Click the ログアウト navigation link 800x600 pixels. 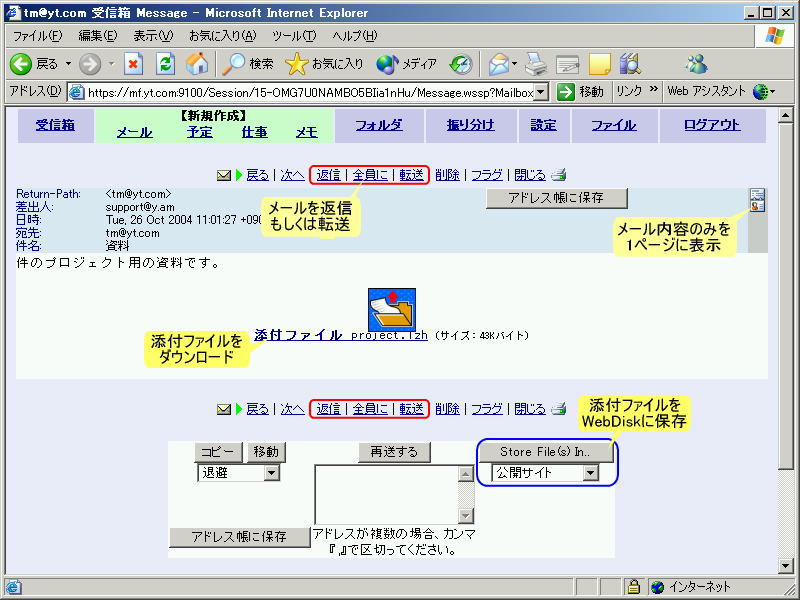712,125
